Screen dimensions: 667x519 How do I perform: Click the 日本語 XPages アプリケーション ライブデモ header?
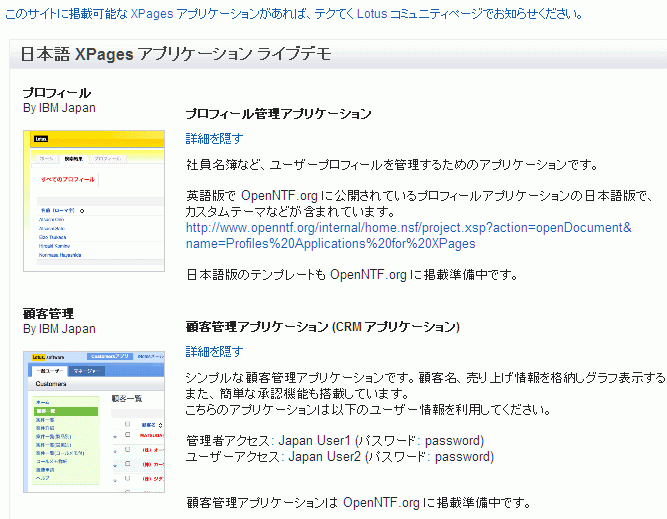pos(176,54)
